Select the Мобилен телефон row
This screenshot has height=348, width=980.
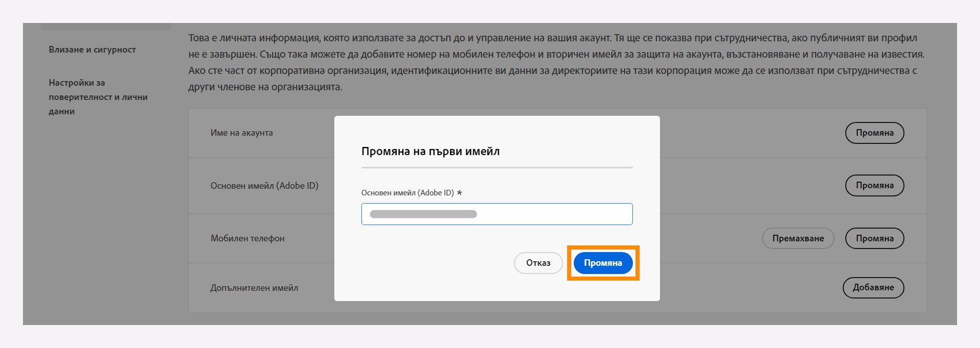pos(249,238)
